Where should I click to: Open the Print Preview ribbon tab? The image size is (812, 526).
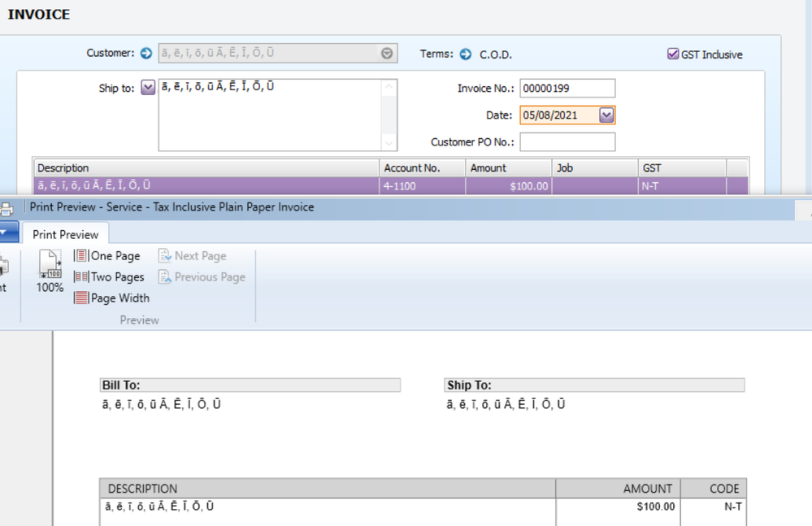click(65, 234)
